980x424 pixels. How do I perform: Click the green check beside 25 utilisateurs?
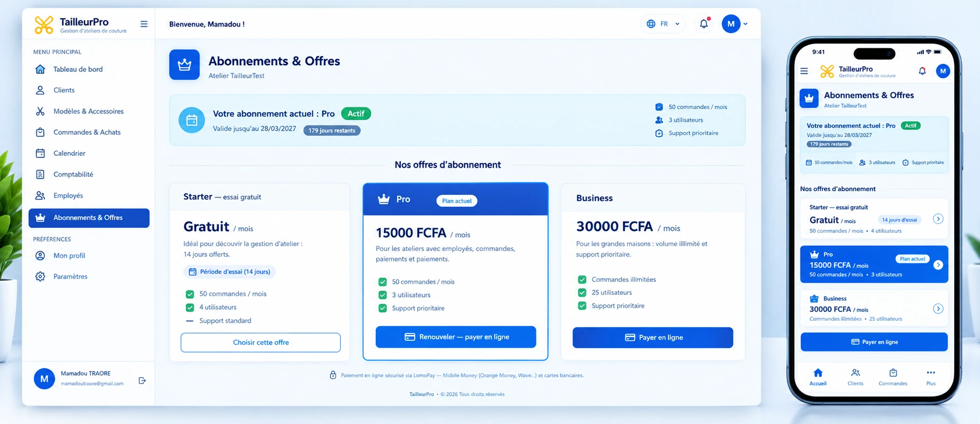[x=582, y=292]
